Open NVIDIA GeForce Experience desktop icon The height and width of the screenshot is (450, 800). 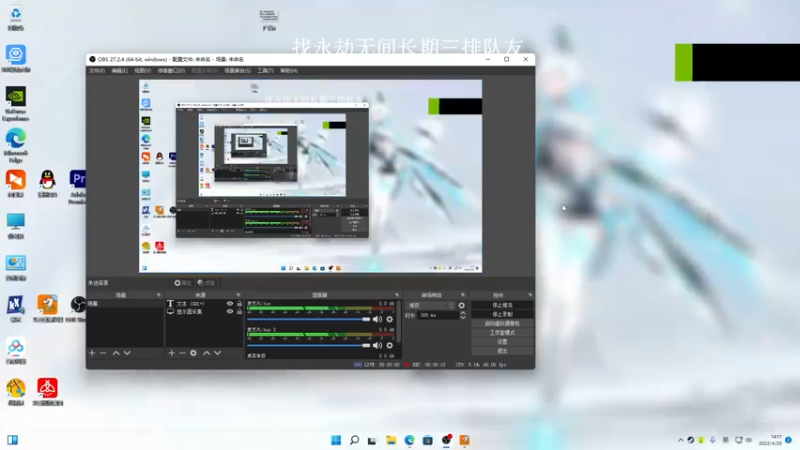[16, 103]
